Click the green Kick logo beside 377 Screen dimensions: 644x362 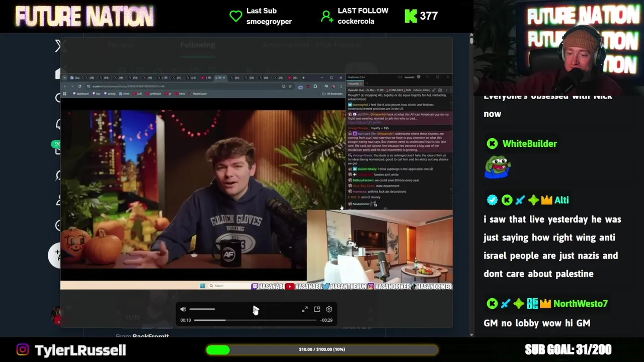click(411, 16)
